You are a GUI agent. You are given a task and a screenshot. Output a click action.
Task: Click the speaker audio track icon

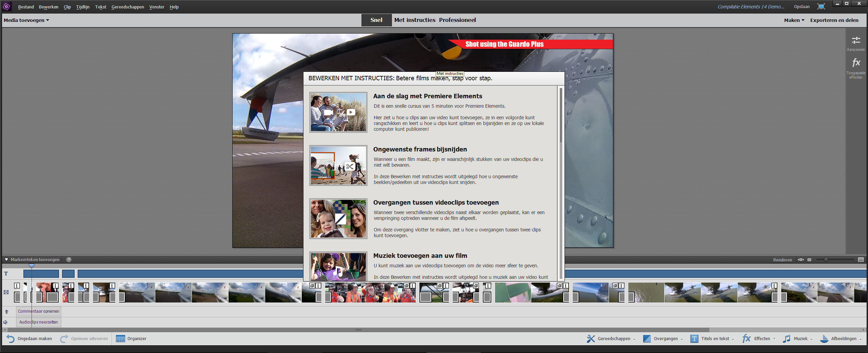pos(5,322)
